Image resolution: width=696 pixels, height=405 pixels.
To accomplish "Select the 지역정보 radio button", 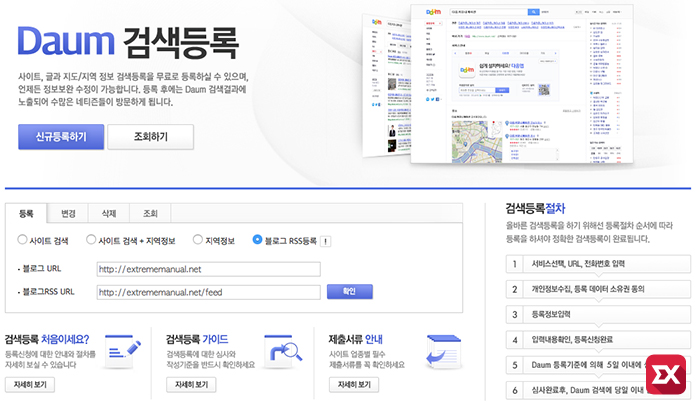I will [198, 240].
